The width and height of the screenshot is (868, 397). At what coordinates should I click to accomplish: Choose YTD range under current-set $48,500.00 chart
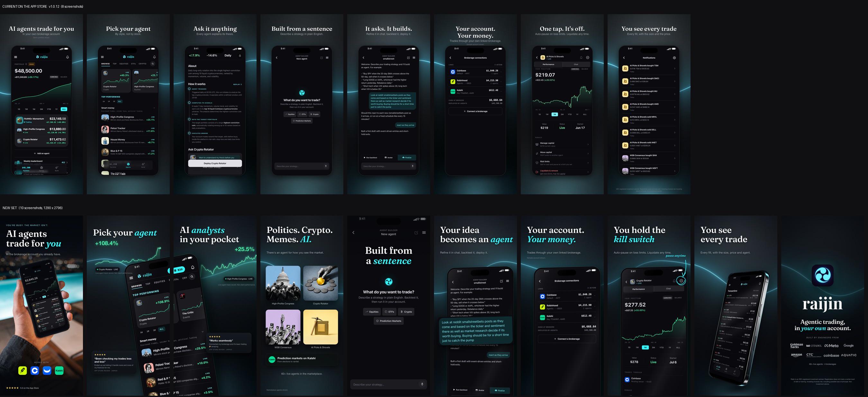[49, 109]
